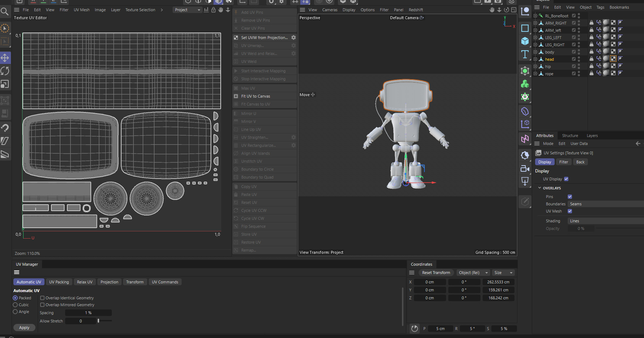
Task: Switch to the Relax UV tab
Action: (85, 282)
